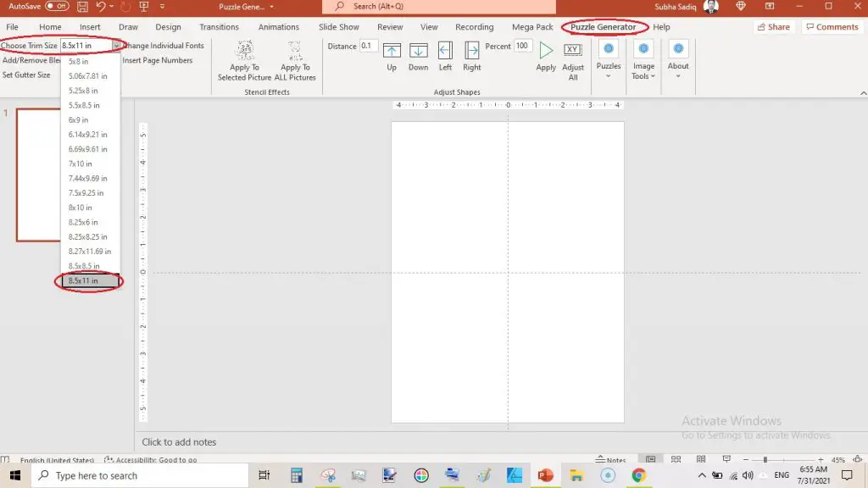
Task: Select 6x9 in from trim list
Action: pos(78,119)
